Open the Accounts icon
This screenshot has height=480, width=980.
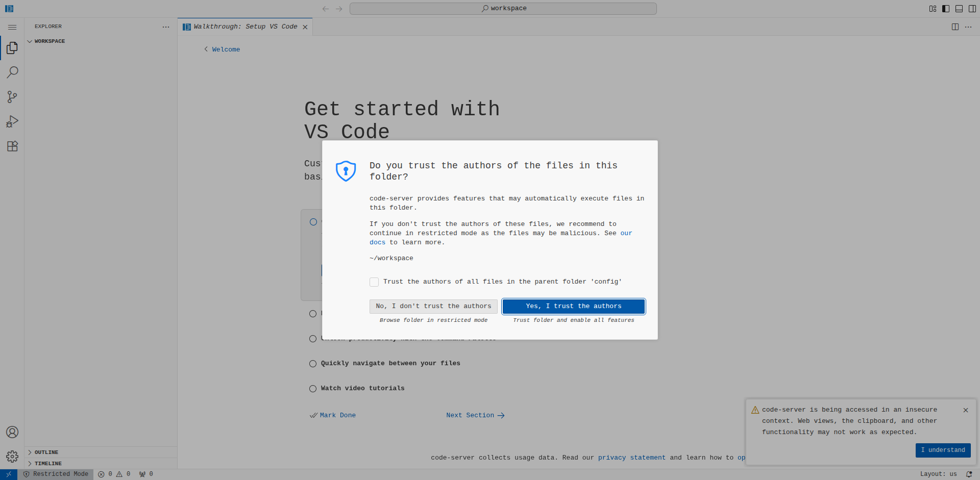pyautogui.click(x=12, y=432)
